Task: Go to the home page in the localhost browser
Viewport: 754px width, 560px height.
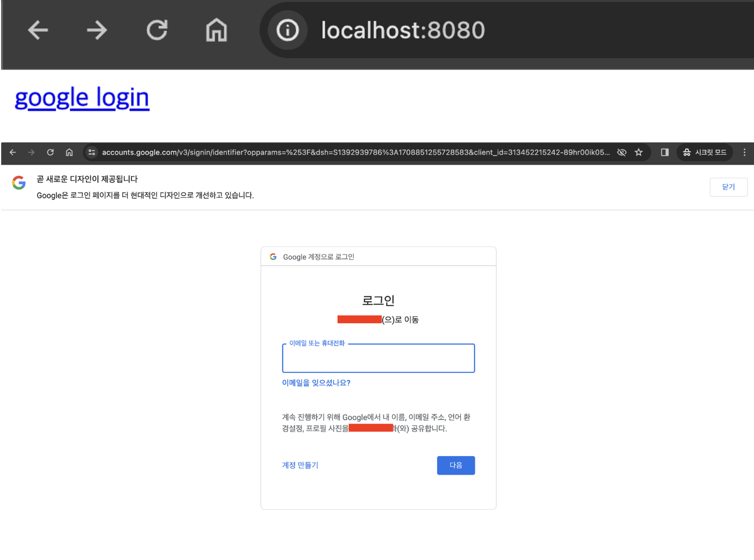Action: [216, 30]
